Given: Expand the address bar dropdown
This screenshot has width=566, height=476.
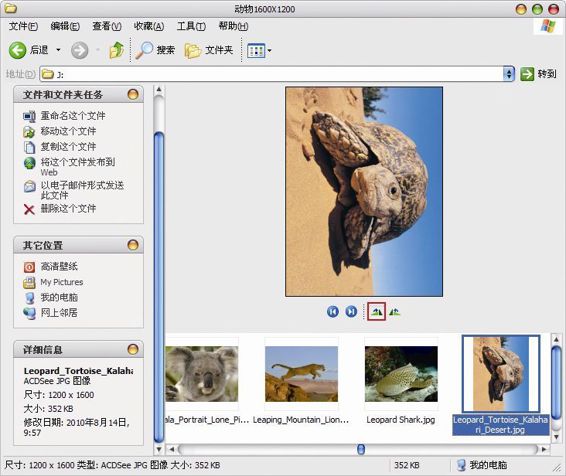Looking at the screenshot, I should (509, 74).
